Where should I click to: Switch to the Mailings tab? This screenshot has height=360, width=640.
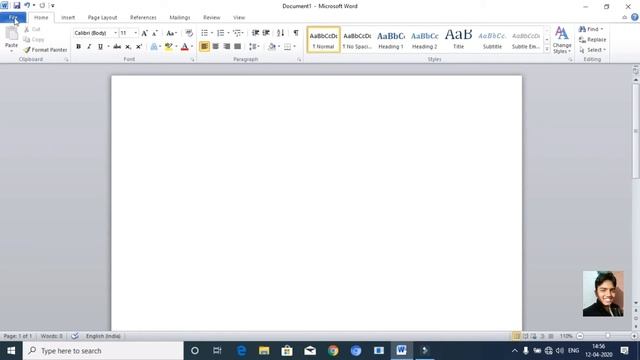coord(180,18)
